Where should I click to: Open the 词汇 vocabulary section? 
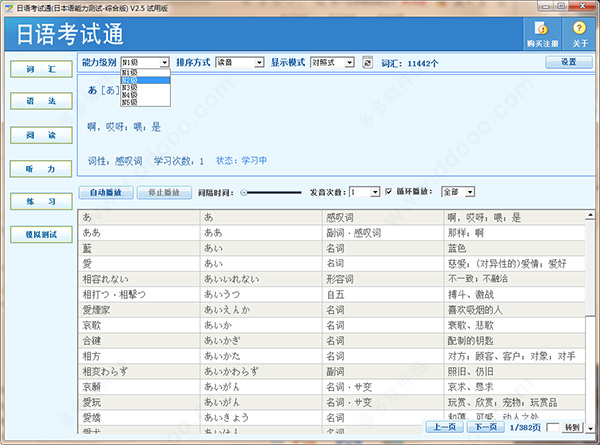click(x=41, y=69)
